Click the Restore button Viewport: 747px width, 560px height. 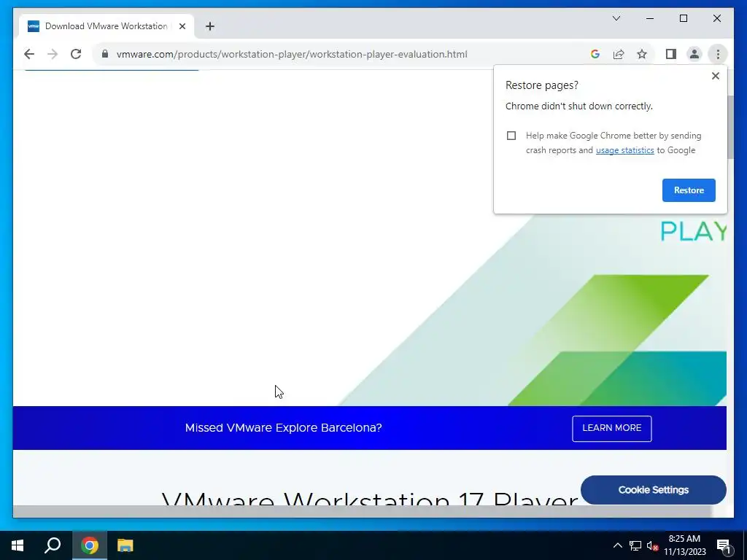click(689, 190)
